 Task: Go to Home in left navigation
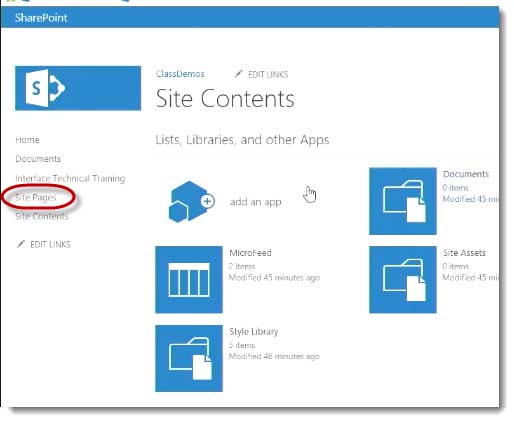[x=27, y=140]
